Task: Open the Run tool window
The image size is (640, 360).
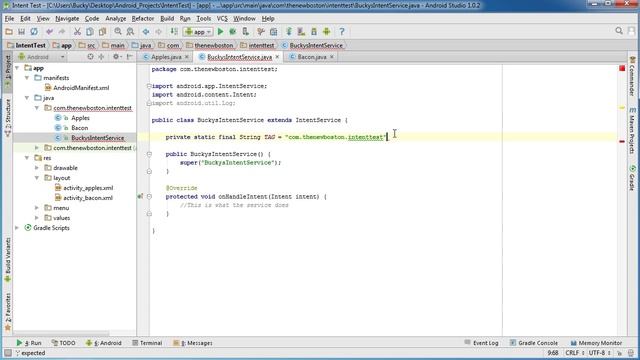Action: pyautogui.click(x=29, y=343)
